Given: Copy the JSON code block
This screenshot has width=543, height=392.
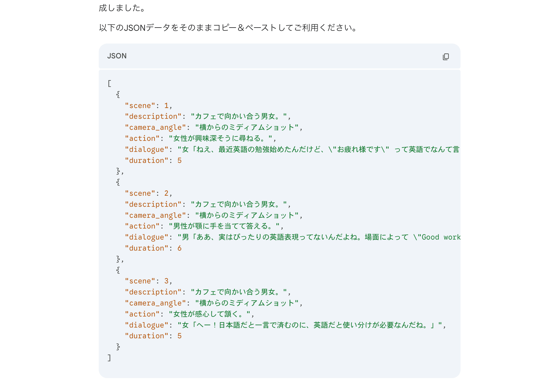Looking at the screenshot, I should [x=446, y=57].
